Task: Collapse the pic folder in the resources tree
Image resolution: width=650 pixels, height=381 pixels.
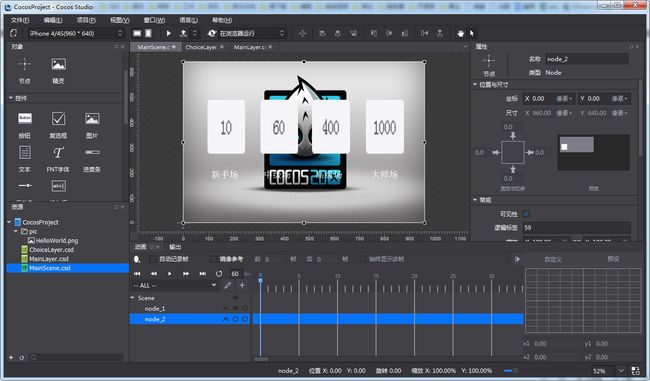Action: click(x=16, y=231)
